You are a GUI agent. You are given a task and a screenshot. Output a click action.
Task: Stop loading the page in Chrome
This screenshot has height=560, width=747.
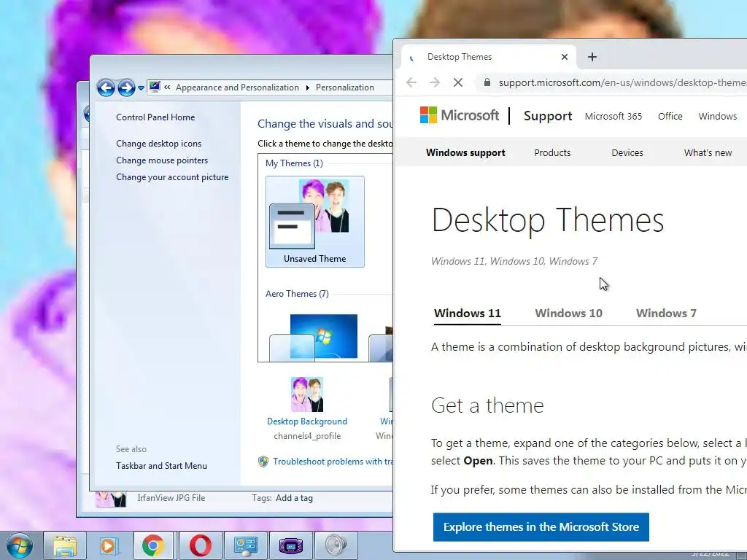(x=458, y=82)
